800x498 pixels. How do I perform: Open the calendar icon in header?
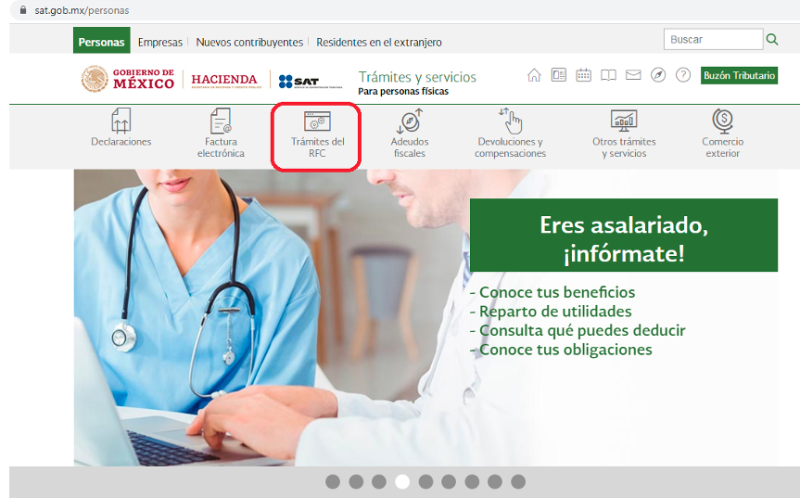[583, 76]
